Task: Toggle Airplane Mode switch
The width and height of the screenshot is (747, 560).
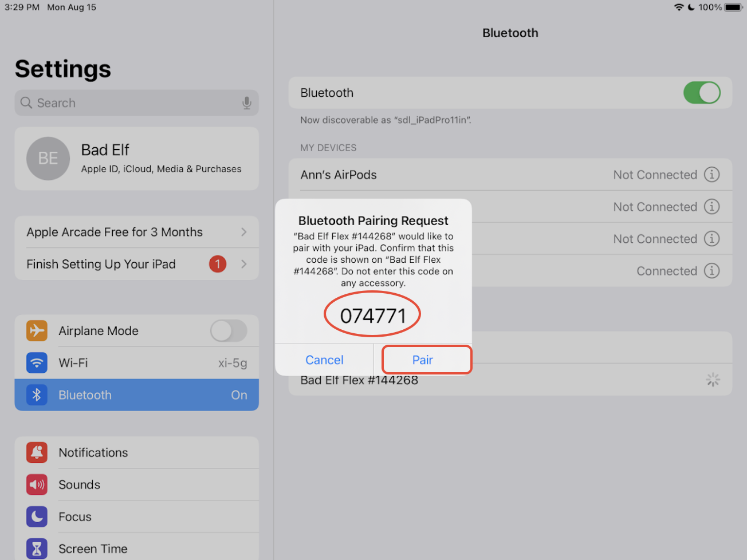Action: (229, 331)
